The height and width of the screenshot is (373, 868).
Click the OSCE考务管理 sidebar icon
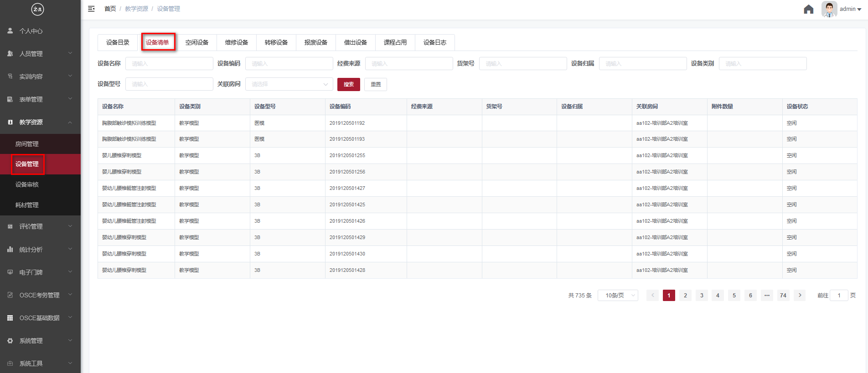[x=10, y=295]
